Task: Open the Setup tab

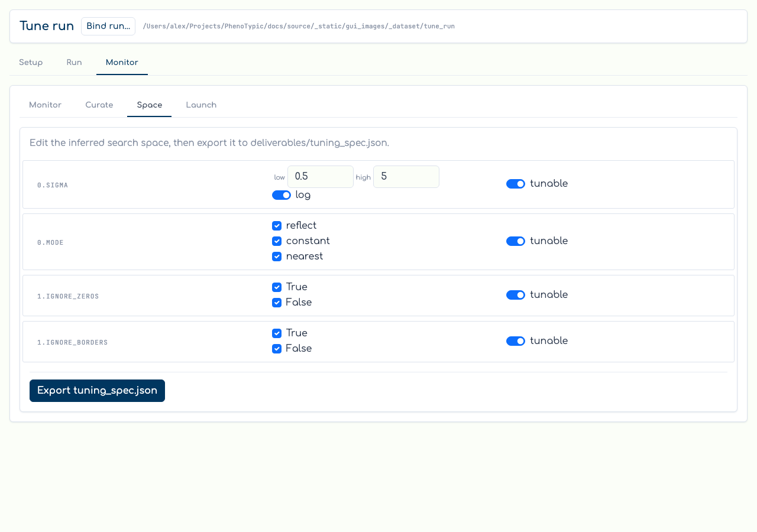Action: [31, 63]
